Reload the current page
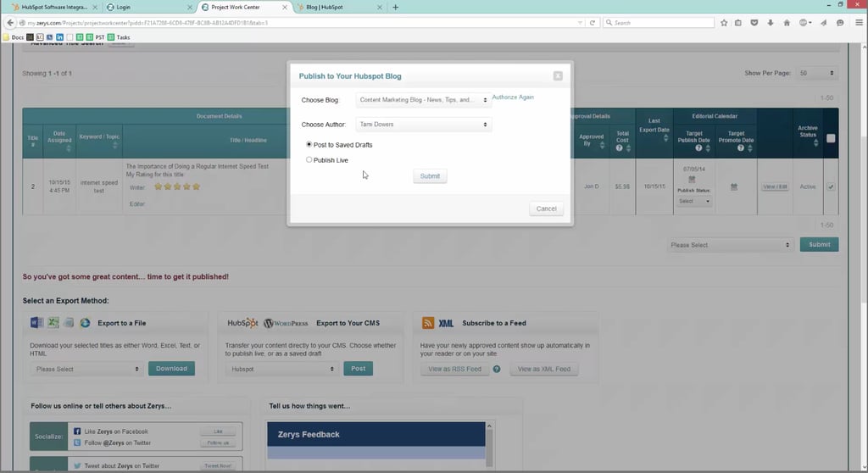 pos(593,23)
